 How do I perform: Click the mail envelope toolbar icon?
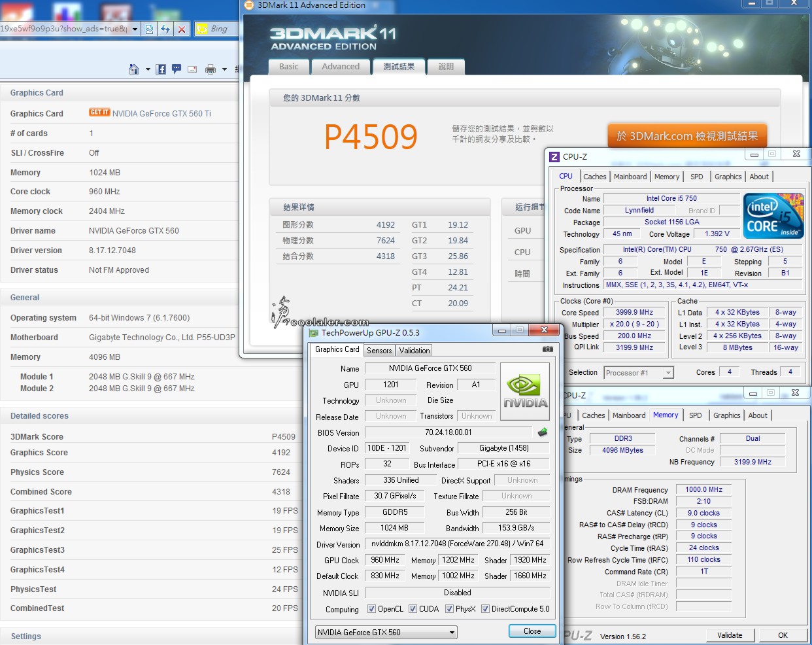click(x=192, y=69)
